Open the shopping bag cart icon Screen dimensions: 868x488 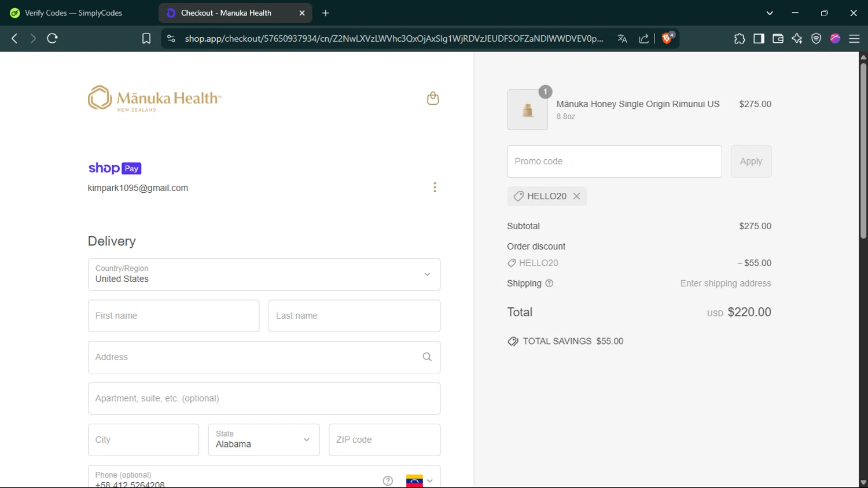pos(433,98)
